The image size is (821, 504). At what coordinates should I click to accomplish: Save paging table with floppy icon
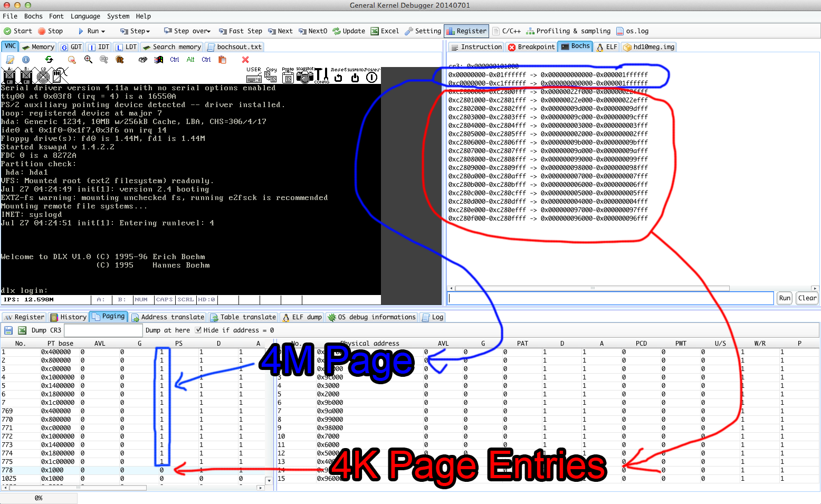point(8,330)
